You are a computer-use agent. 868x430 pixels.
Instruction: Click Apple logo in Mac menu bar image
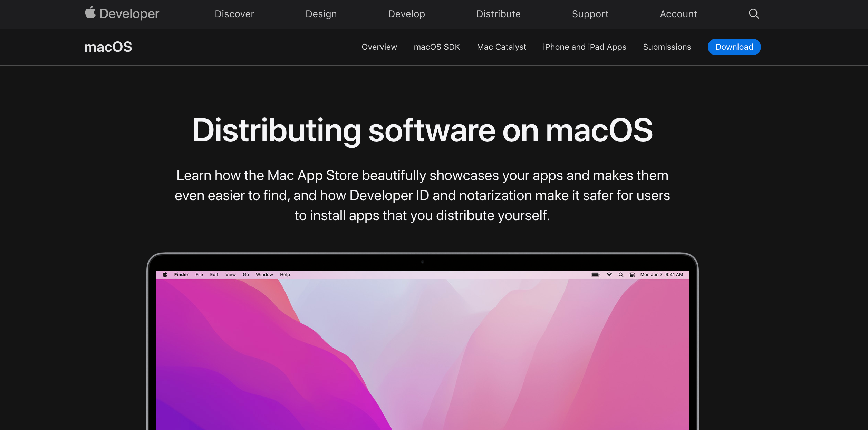(165, 275)
